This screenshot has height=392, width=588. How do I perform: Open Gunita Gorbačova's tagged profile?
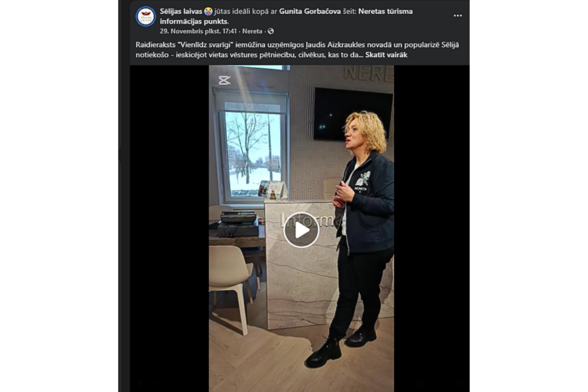click(x=310, y=11)
